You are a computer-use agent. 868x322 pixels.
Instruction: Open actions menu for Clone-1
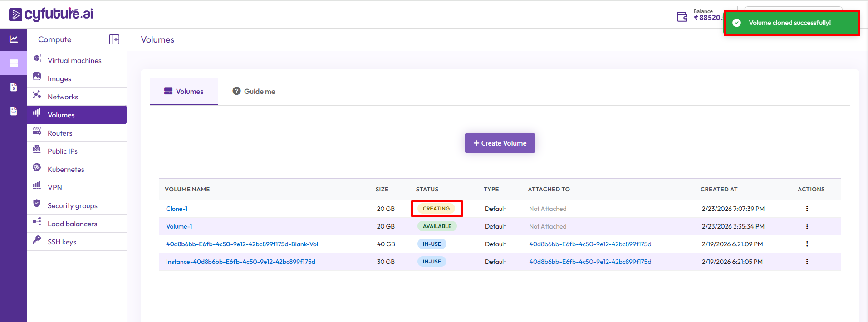coord(807,209)
